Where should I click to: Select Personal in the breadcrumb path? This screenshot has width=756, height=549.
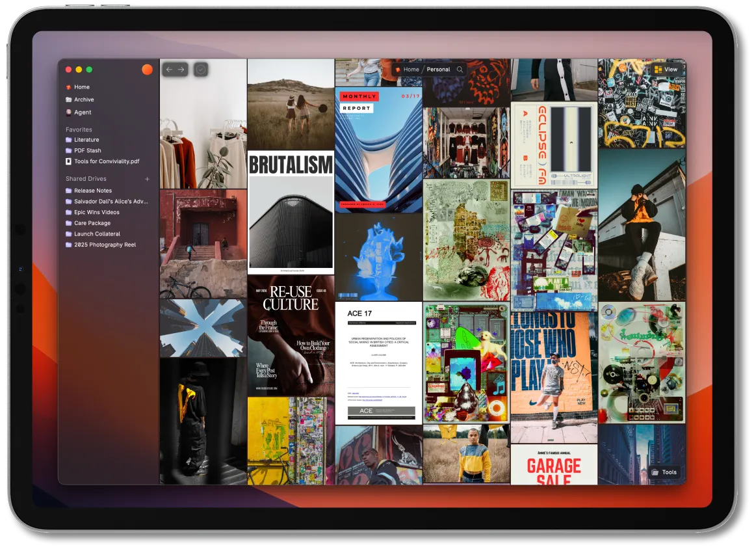click(438, 70)
